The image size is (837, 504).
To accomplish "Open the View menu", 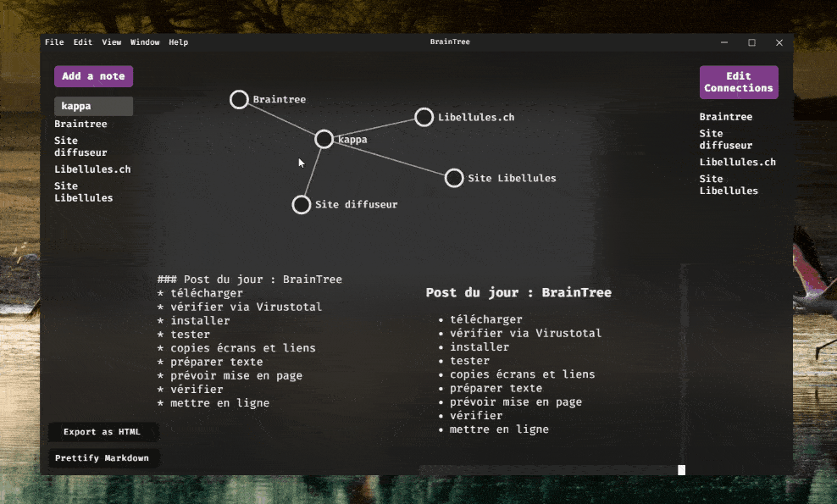I will pyautogui.click(x=112, y=42).
